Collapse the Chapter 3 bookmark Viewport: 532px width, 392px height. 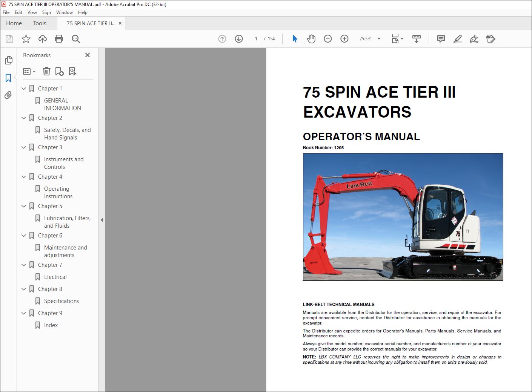[24, 147]
